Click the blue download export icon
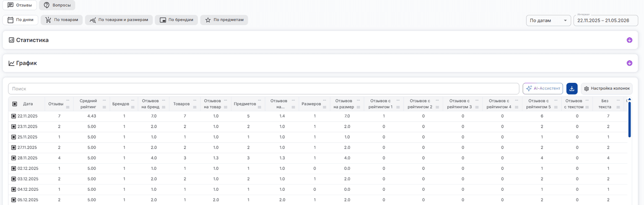Screen dimensions: 644x205 (572, 89)
